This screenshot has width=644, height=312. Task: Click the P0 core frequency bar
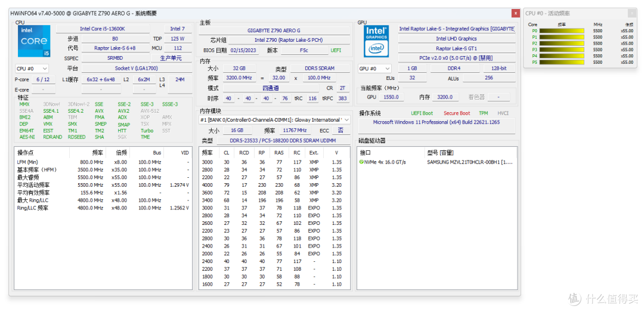[562, 31]
